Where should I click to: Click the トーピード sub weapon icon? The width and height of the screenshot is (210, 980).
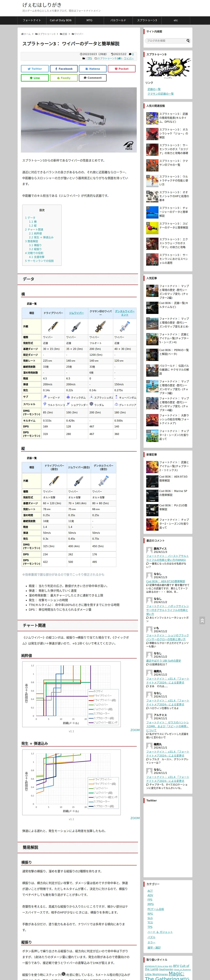click(x=45, y=397)
